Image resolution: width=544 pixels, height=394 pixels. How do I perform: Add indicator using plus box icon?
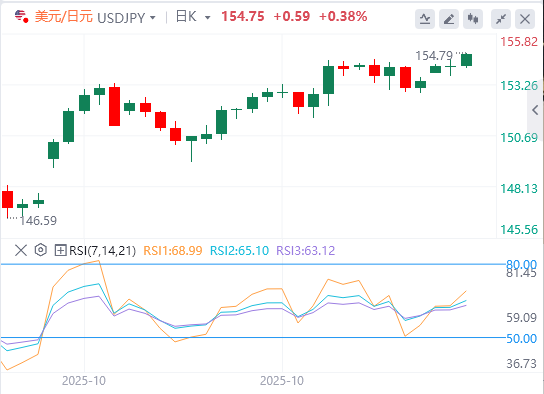click(60, 250)
